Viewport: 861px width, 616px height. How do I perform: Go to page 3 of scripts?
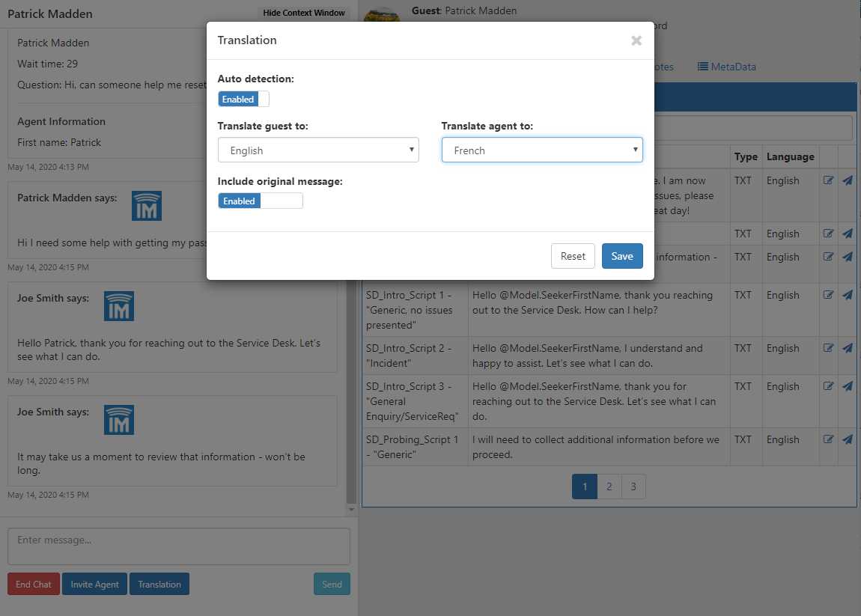coord(633,487)
